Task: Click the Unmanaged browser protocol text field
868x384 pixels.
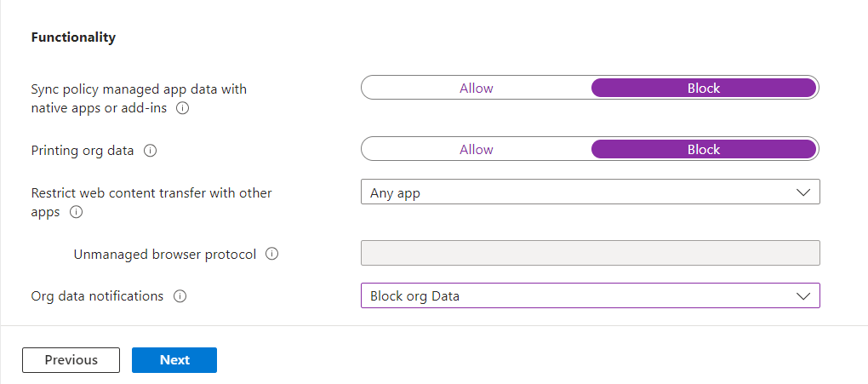Action: (590, 253)
